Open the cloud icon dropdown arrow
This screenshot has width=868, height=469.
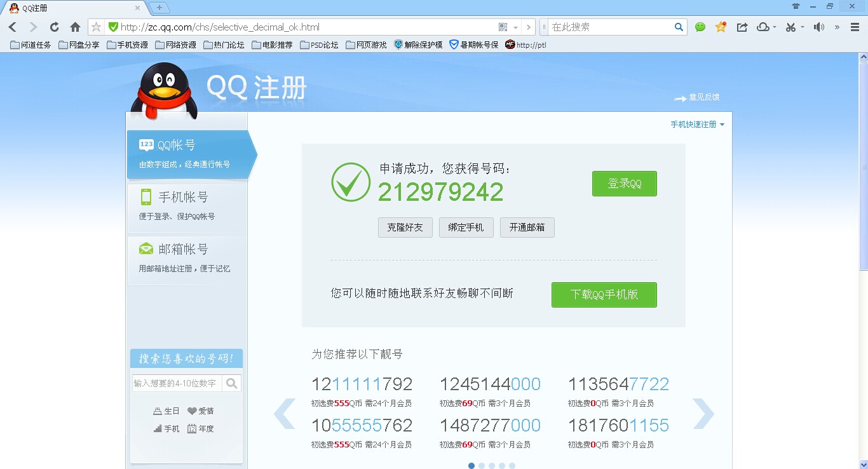(775, 27)
